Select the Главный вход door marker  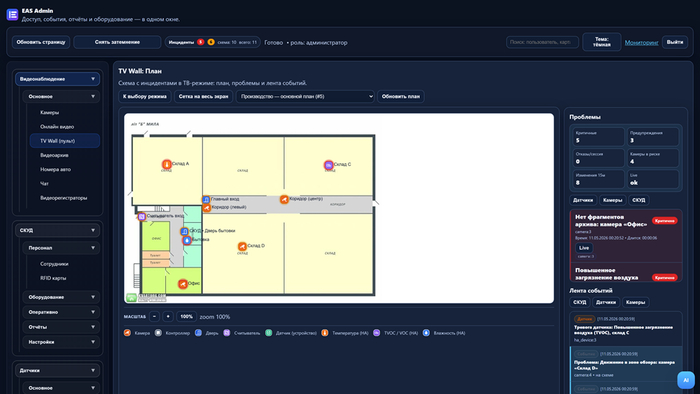click(206, 199)
